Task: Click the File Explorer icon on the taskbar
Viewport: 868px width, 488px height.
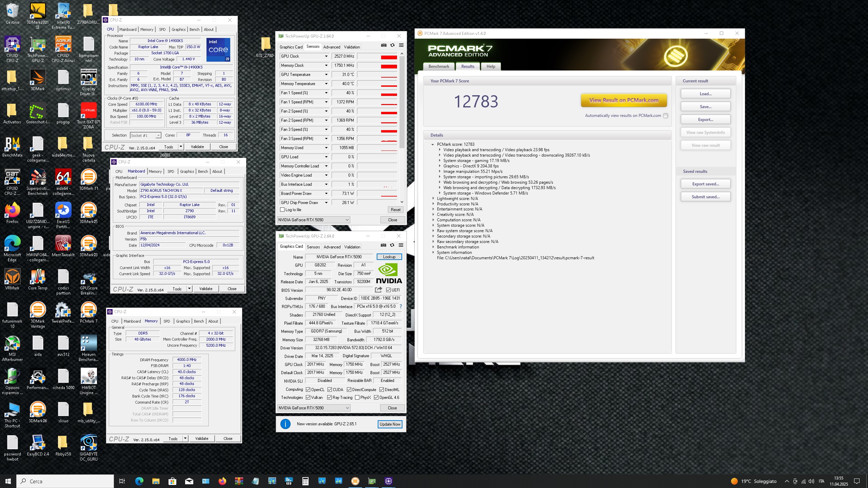Action: (156, 481)
